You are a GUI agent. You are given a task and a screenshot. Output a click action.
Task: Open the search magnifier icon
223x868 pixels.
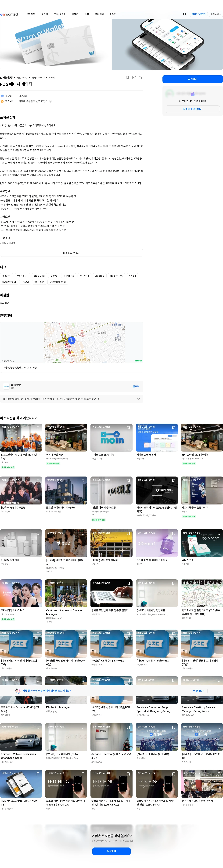(184, 14)
